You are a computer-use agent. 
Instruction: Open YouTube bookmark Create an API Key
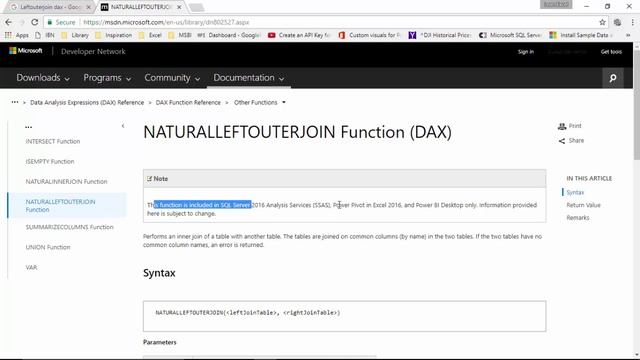[299, 36]
